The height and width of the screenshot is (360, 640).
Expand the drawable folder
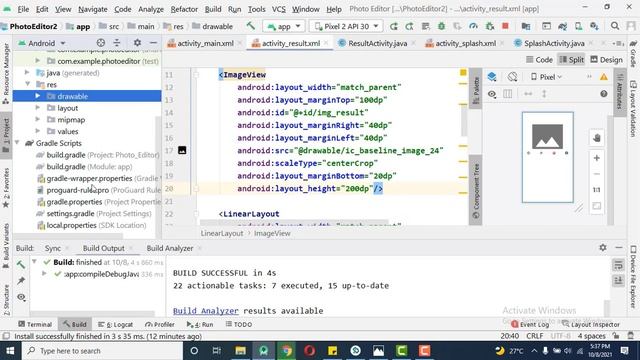[38, 96]
